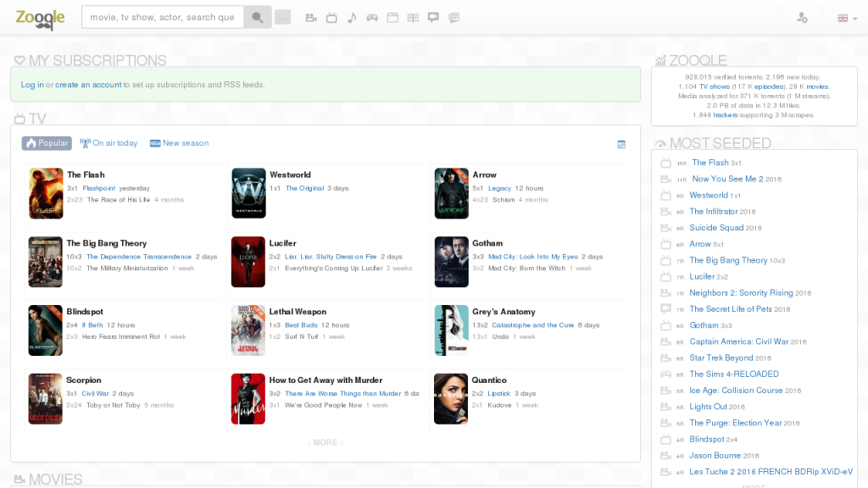This screenshot has width=868, height=488.
Task: Open the extra search options menu
Action: [282, 17]
